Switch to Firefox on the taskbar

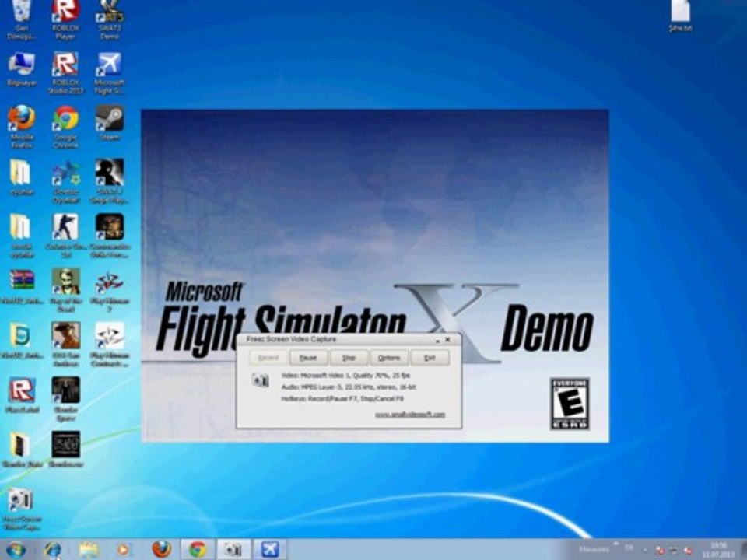[x=162, y=550]
